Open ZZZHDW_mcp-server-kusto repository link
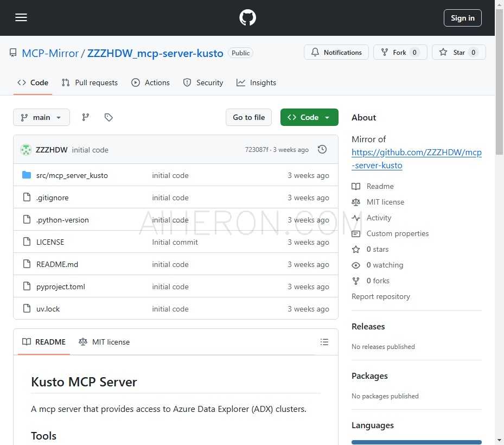Viewport: 504px width, 445px height. tap(155, 53)
